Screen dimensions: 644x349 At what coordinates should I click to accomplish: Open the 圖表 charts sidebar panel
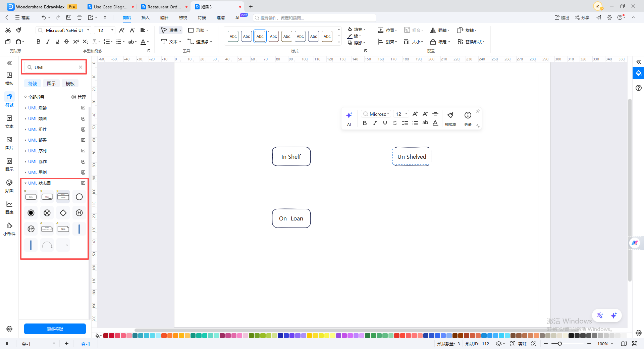click(9, 207)
